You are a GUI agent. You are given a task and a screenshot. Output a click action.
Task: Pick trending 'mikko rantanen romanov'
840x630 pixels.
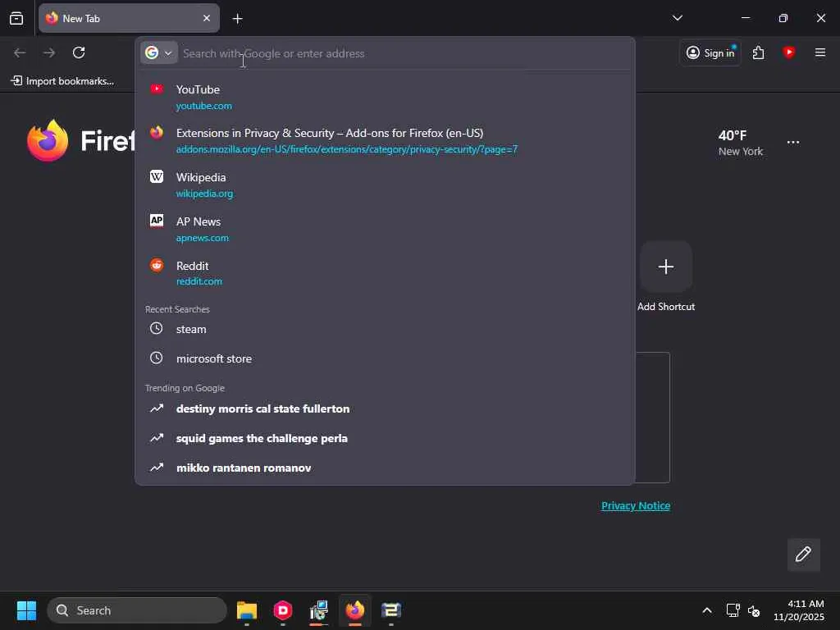pos(386,468)
